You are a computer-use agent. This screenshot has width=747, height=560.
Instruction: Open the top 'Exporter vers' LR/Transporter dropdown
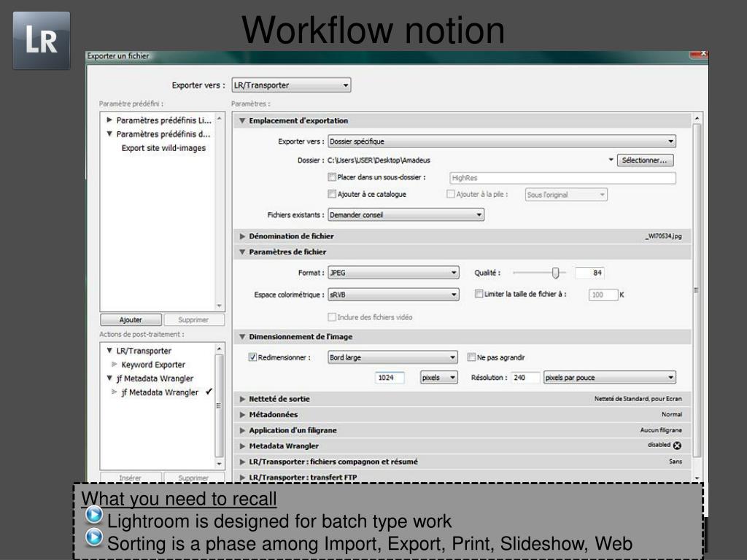pyautogui.click(x=291, y=85)
